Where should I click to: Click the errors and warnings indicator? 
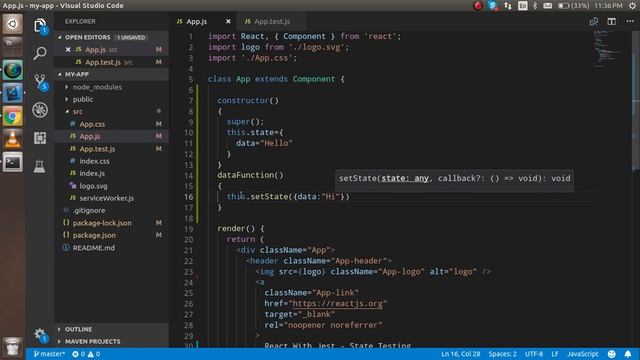pos(86,354)
